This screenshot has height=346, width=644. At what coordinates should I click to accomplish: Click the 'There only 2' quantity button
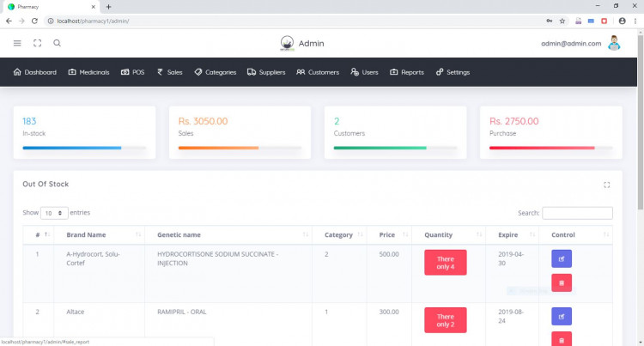coord(445,320)
